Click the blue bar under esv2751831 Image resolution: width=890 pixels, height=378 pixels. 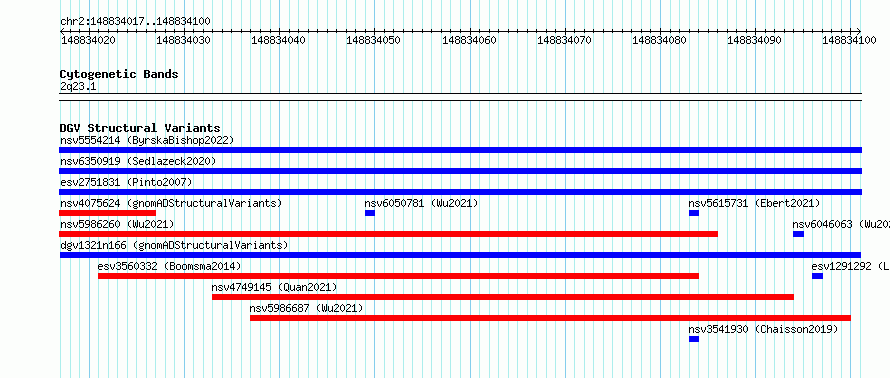coord(460,192)
